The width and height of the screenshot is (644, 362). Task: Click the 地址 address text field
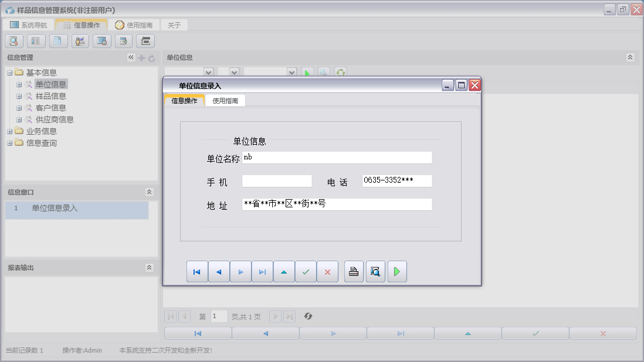click(337, 204)
